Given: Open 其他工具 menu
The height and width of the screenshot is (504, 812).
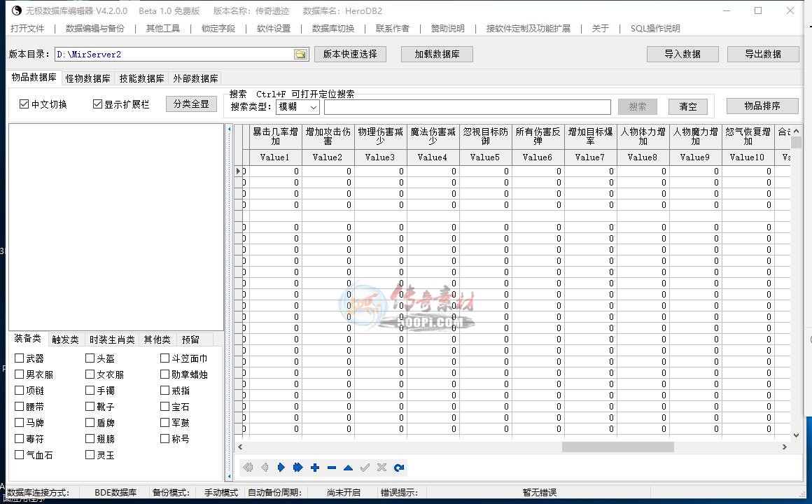Looking at the screenshot, I should click(x=162, y=29).
